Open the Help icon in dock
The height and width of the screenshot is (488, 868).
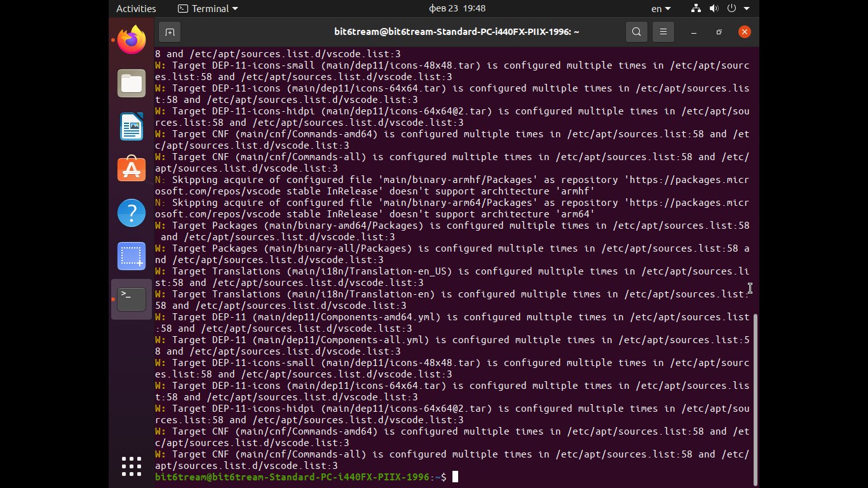tap(132, 213)
